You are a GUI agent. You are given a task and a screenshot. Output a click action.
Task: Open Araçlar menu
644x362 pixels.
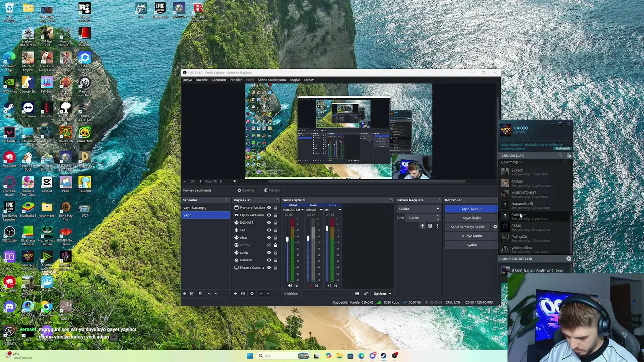coord(295,80)
